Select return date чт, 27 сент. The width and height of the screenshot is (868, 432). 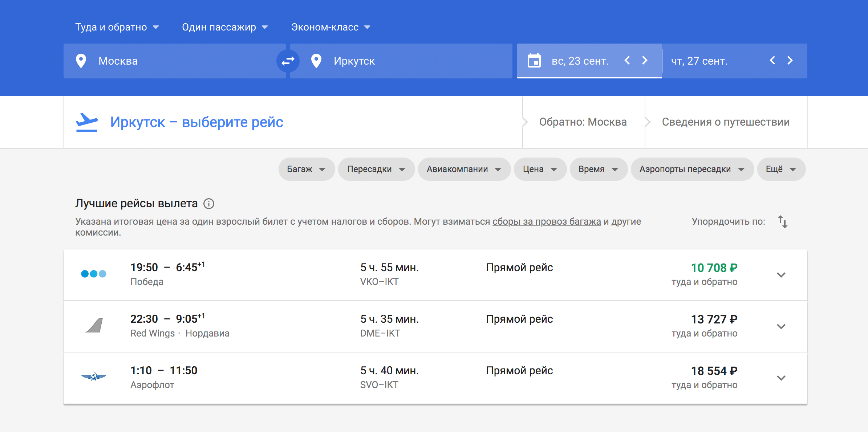(699, 61)
